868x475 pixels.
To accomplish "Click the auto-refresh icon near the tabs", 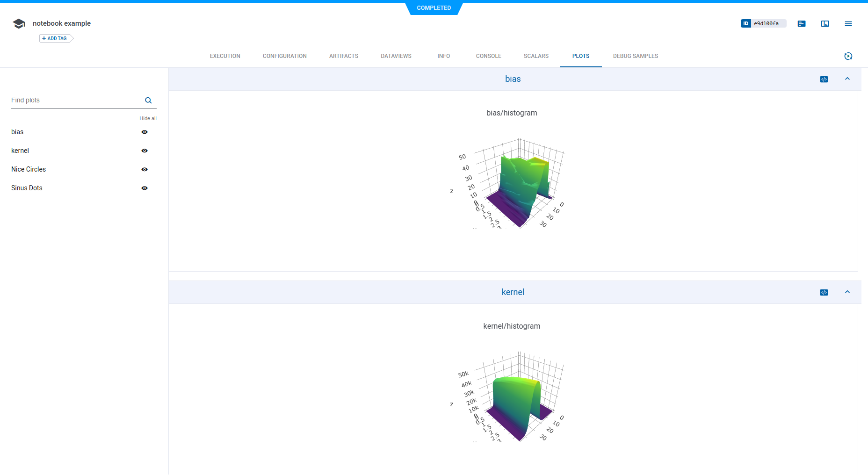I will coord(848,56).
